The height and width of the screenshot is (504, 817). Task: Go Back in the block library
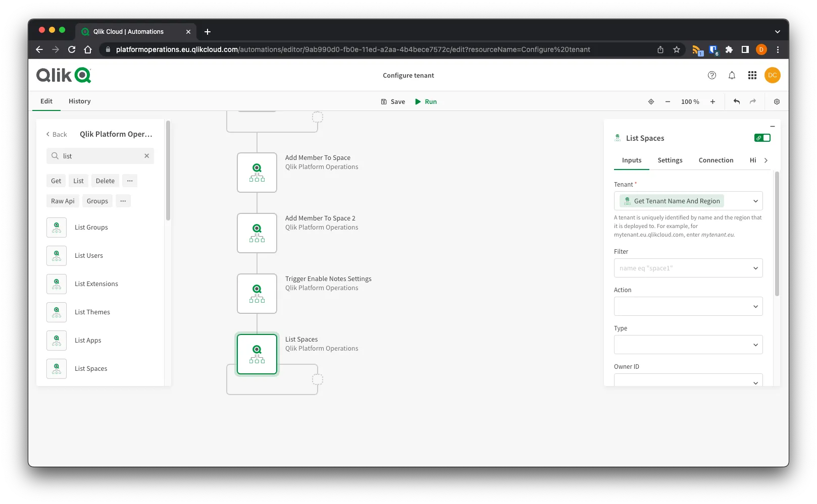click(x=56, y=134)
